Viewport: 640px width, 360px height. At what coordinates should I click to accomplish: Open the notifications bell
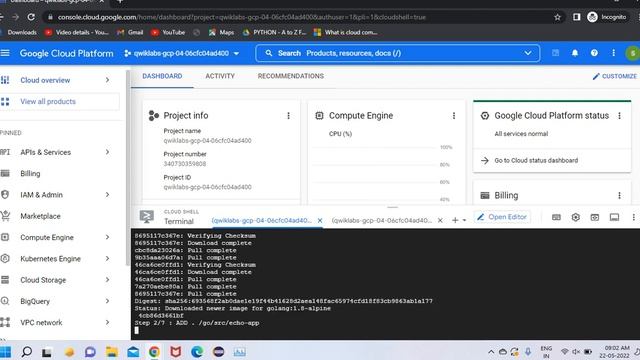coord(575,53)
